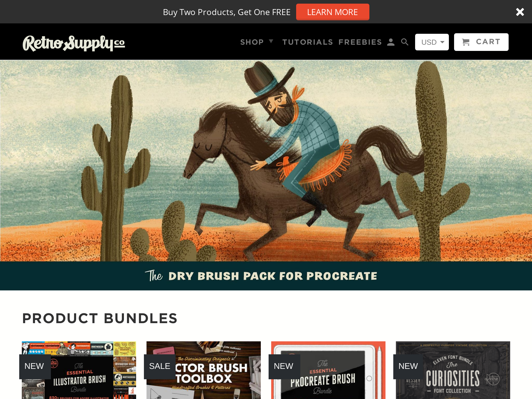Open the Cart button
The image size is (532, 399).
pyautogui.click(x=481, y=42)
